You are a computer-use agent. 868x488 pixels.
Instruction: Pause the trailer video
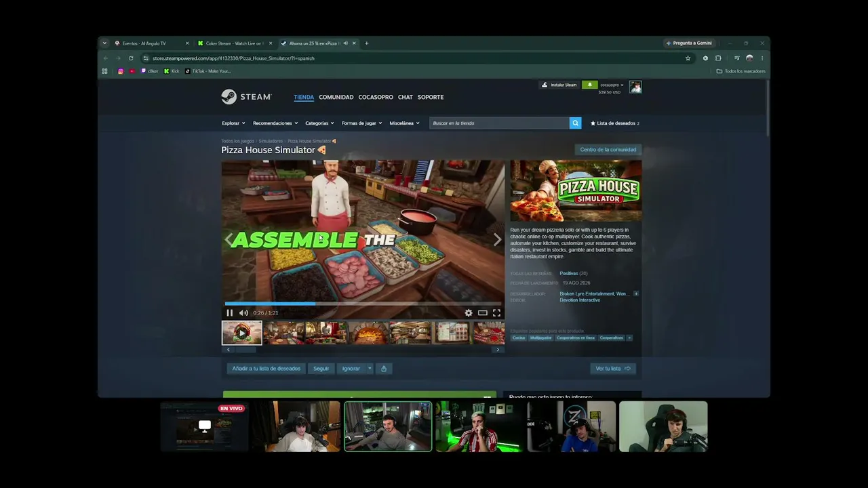[x=229, y=312]
